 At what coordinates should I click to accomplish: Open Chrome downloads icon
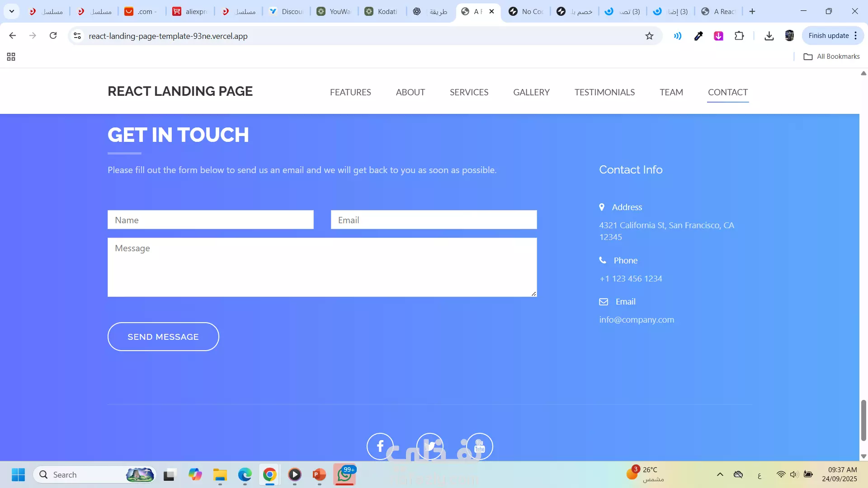point(769,36)
